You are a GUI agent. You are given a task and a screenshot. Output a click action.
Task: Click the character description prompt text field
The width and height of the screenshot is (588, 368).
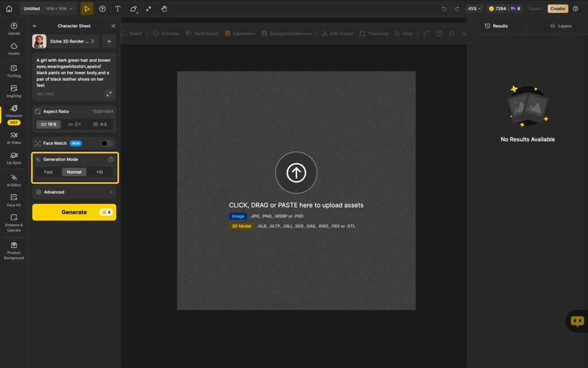[73, 72]
